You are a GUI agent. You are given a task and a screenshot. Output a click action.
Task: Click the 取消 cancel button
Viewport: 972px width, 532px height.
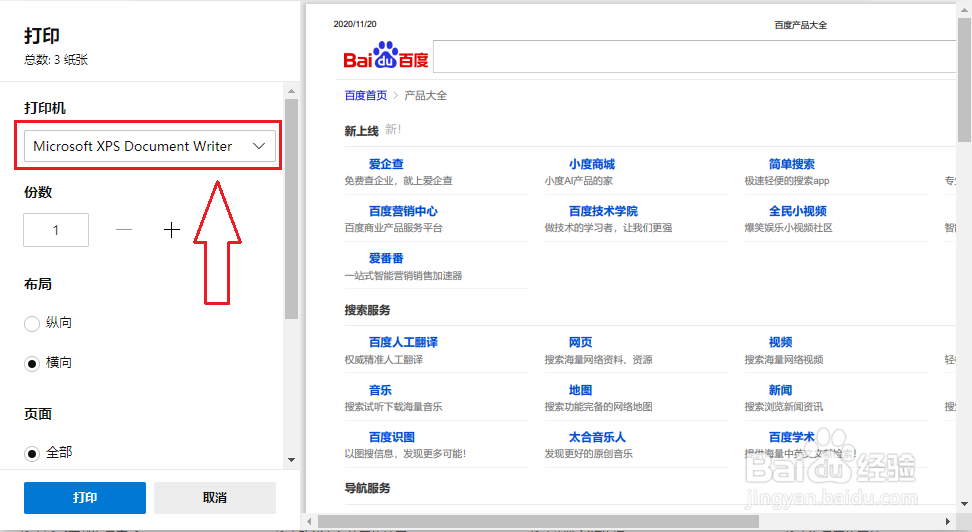pos(214,498)
